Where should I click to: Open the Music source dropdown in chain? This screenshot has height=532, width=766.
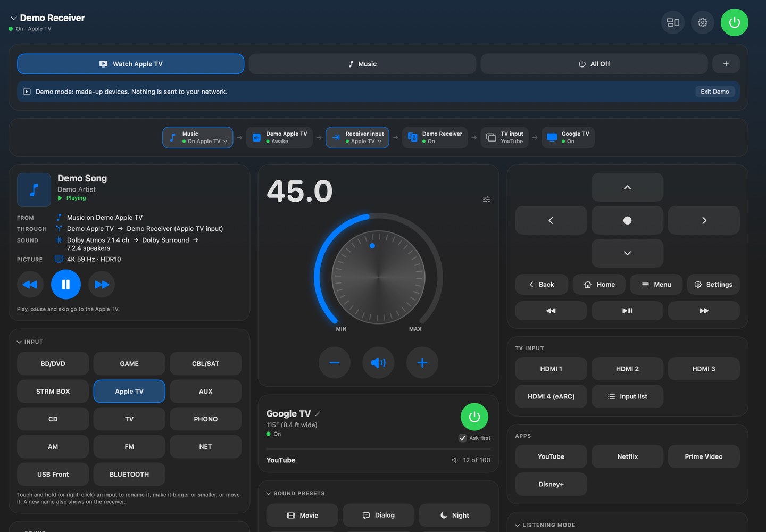click(198, 137)
